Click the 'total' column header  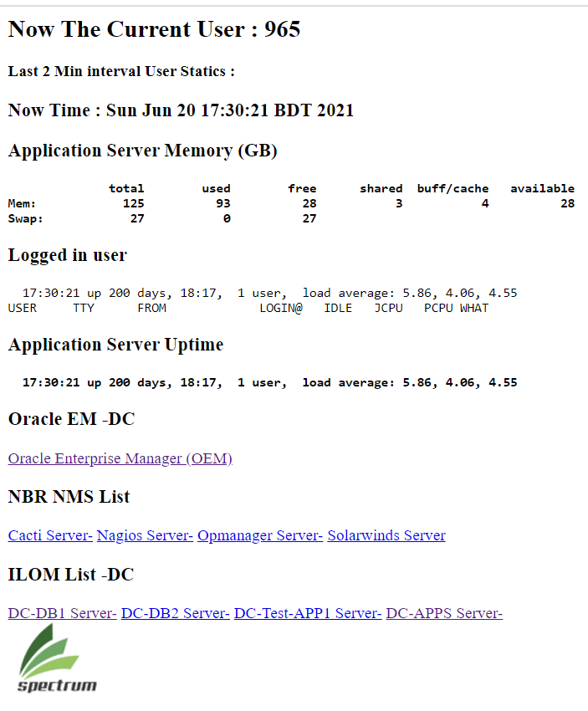tap(126, 188)
